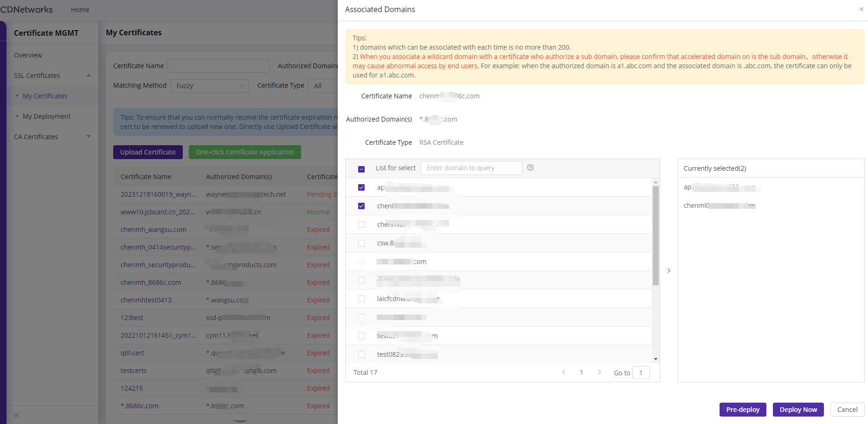Select page 1 in pagination
This screenshot has height=424, width=868.
581,373
